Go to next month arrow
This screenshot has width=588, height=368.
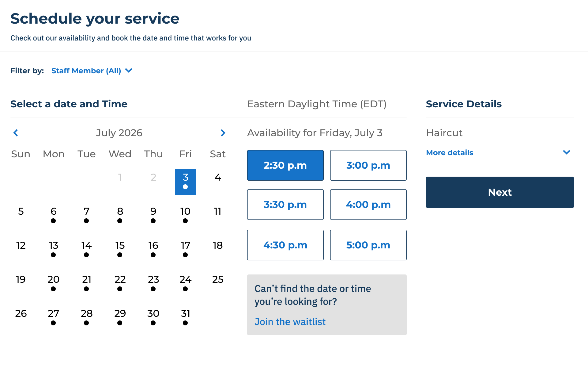pyautogui.click(x=223, y=133)
